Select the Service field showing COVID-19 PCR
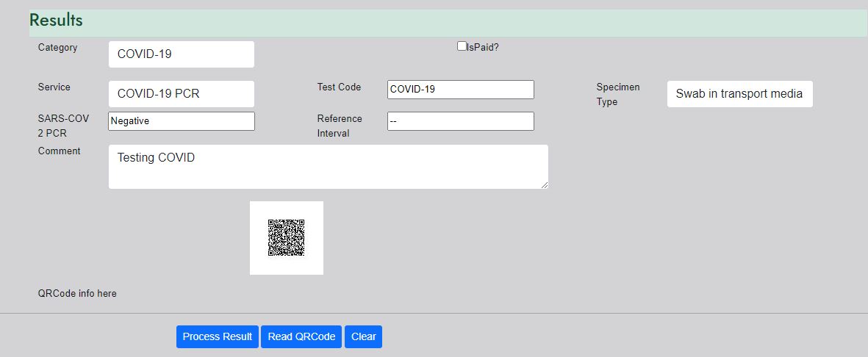 (x=182, y=93)
